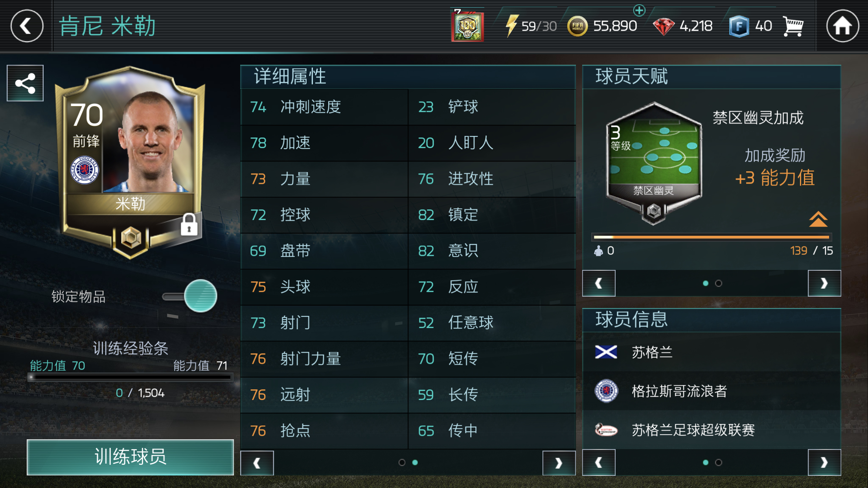Screen dimensions: 868x488
Task: Show next page of 球员信息 panel
Action: click(x=824, y=462)
